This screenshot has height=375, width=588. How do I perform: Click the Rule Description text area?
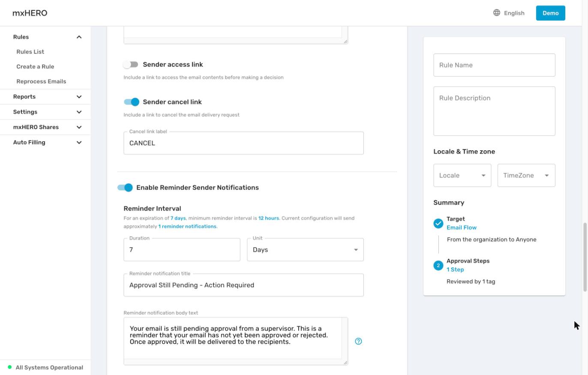tap(494, 111)
